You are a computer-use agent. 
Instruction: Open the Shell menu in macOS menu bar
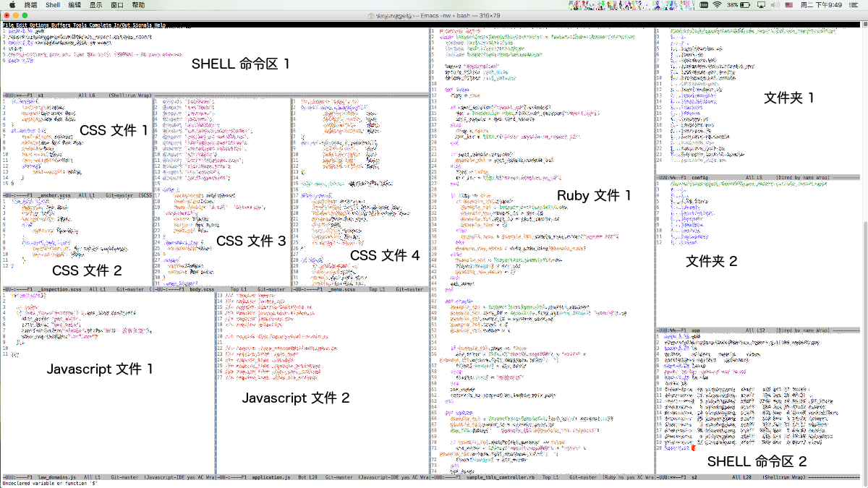click(53, 4)
